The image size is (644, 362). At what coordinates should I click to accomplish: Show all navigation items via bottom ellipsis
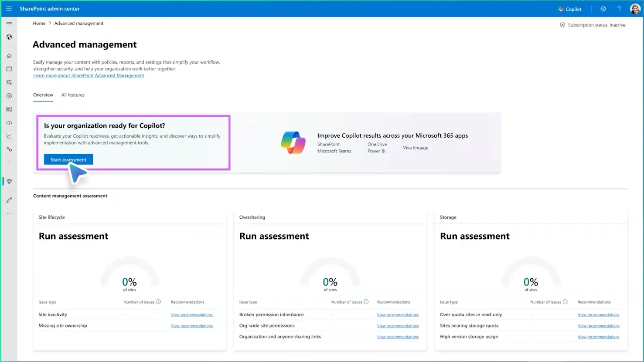(9, 213)
